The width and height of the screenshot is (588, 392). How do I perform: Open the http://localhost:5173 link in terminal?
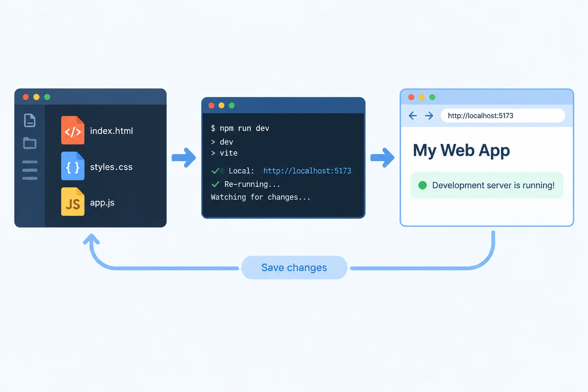pyautogui.click(x=307, y=171)
